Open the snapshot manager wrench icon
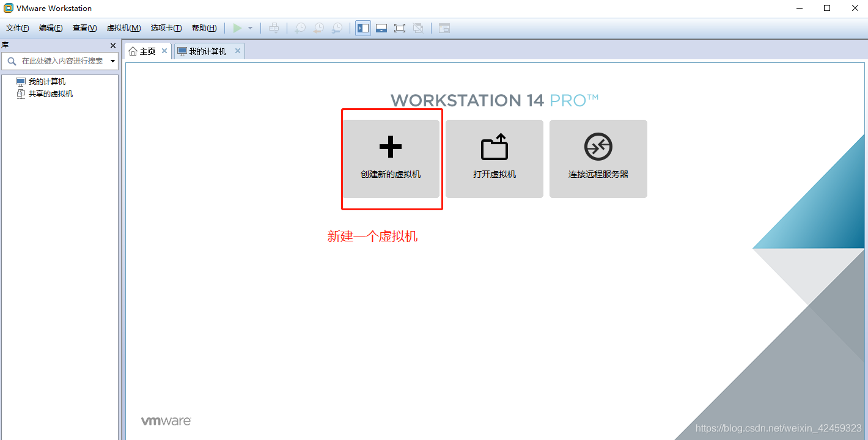The image size is (868, 440). [x=337, y=28]
